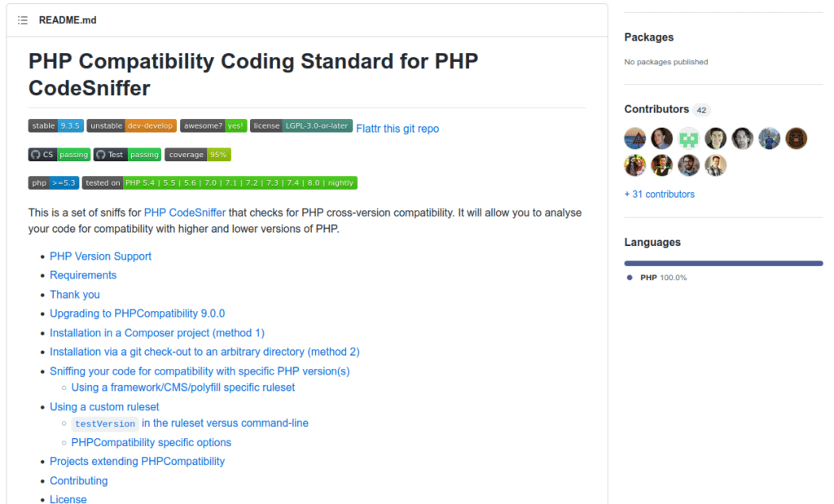
Task: Click the purple PHP language bar
Action: click(x=723, y=262)
